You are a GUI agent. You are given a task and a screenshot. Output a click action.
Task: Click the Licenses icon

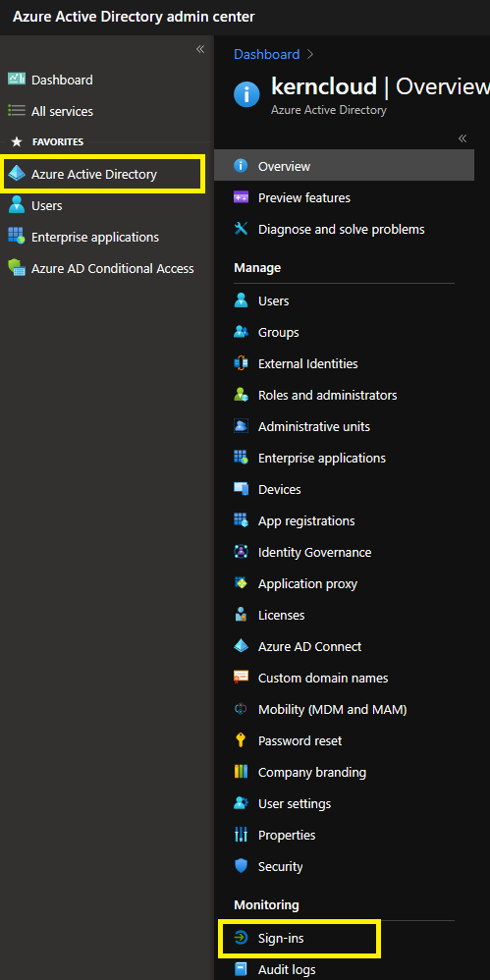[x=241, y=615]
